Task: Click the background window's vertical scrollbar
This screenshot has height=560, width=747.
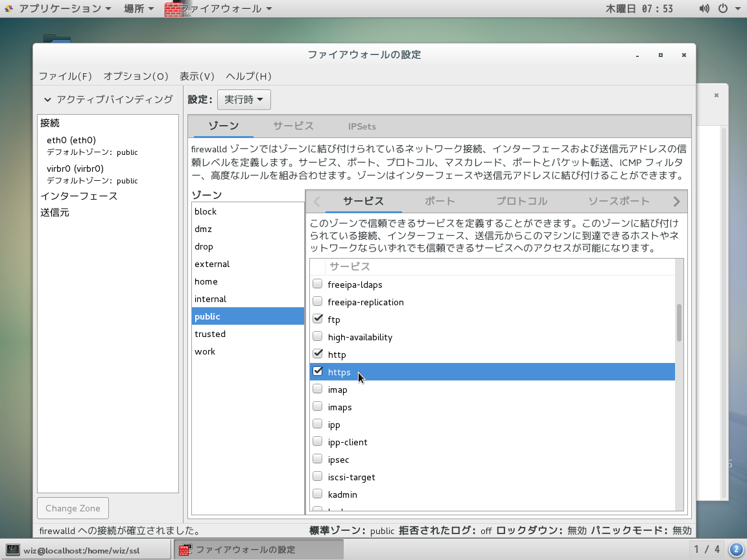Action: (x=724, y=313)
